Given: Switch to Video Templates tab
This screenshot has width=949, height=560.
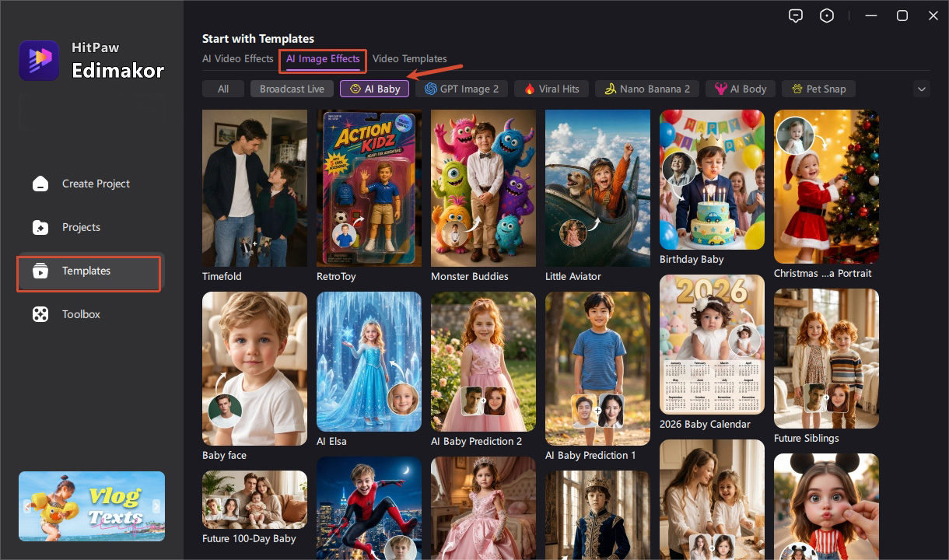Looking at the screenshot, I should pos(410,58).
